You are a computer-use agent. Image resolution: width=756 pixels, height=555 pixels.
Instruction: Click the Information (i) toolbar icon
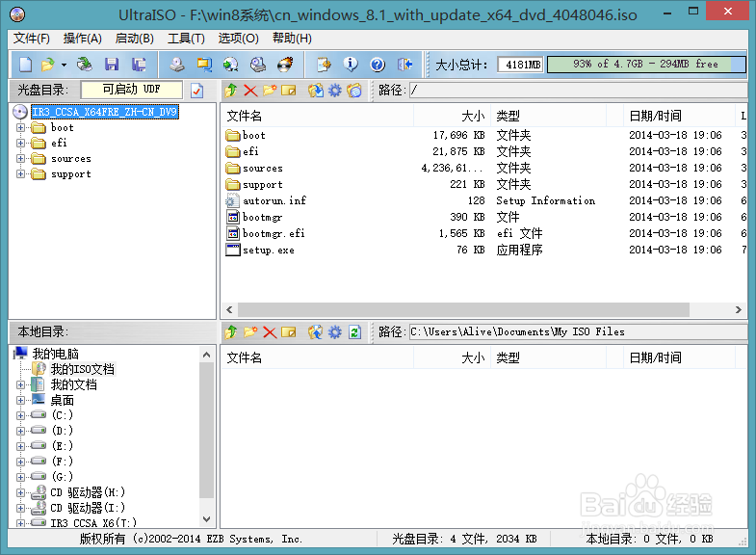click(351, 65)
